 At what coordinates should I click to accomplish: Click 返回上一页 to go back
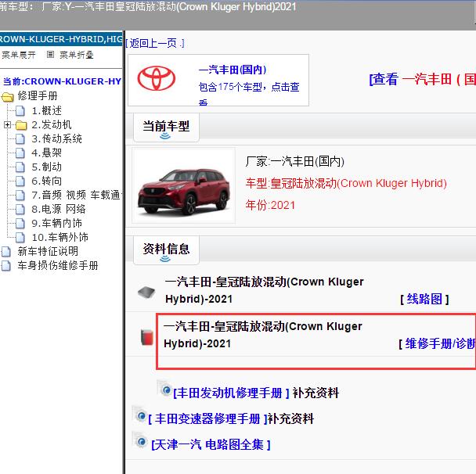pos(156,43)
